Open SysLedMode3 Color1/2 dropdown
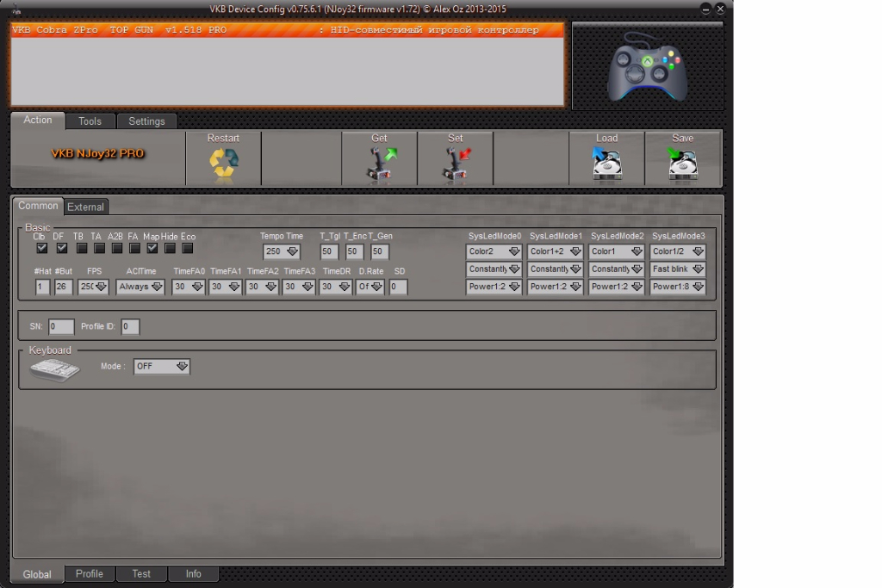This screenshot has height=588, width=882. (678, 251)
